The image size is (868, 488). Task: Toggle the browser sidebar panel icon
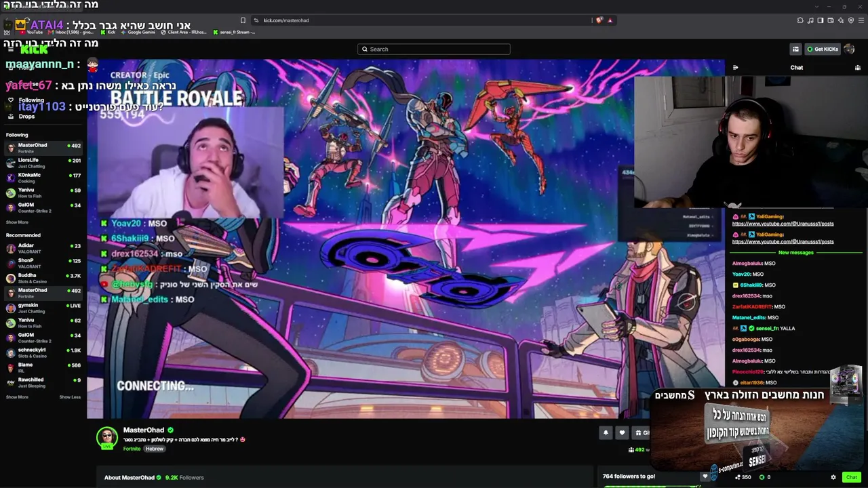click(x=821, y=20)
